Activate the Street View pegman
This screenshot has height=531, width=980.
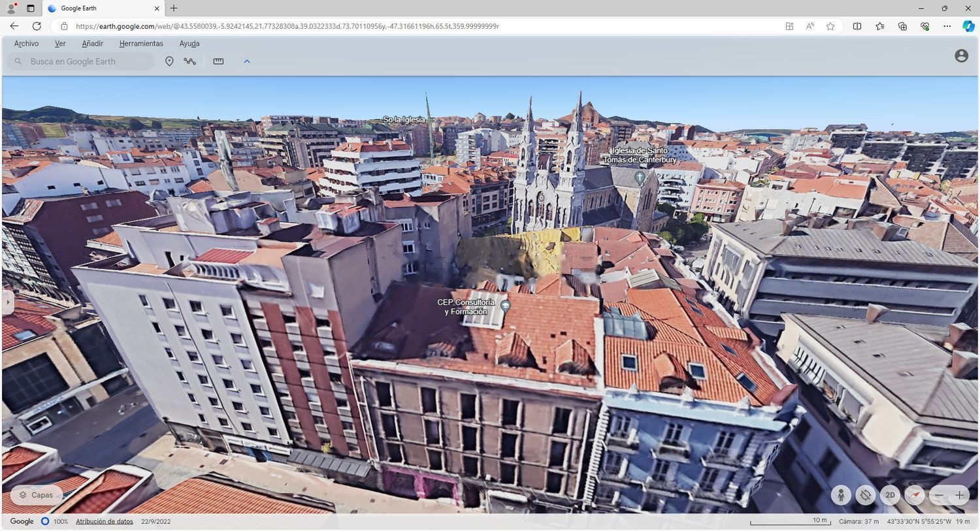coord(841,495)
